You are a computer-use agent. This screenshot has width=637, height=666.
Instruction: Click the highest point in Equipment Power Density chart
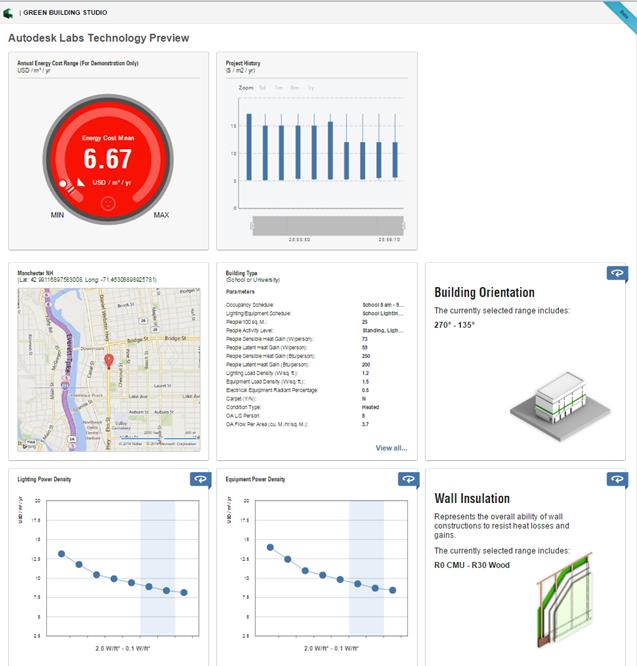pos(270,547)
